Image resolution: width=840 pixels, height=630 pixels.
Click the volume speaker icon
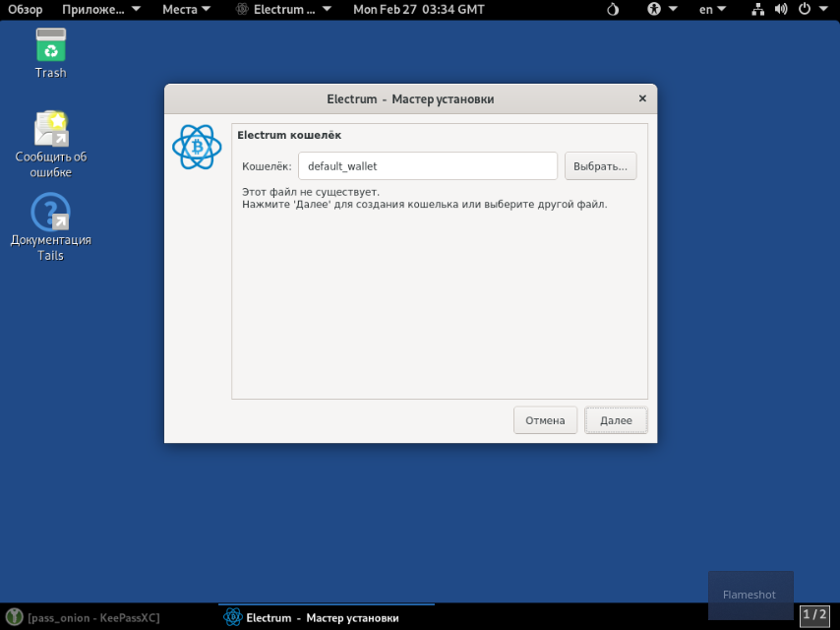[781, 10]
